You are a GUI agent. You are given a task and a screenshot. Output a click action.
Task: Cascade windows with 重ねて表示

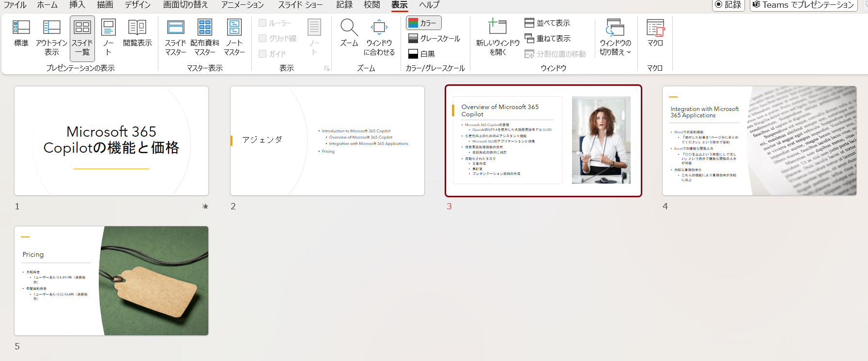pos(548,38)
